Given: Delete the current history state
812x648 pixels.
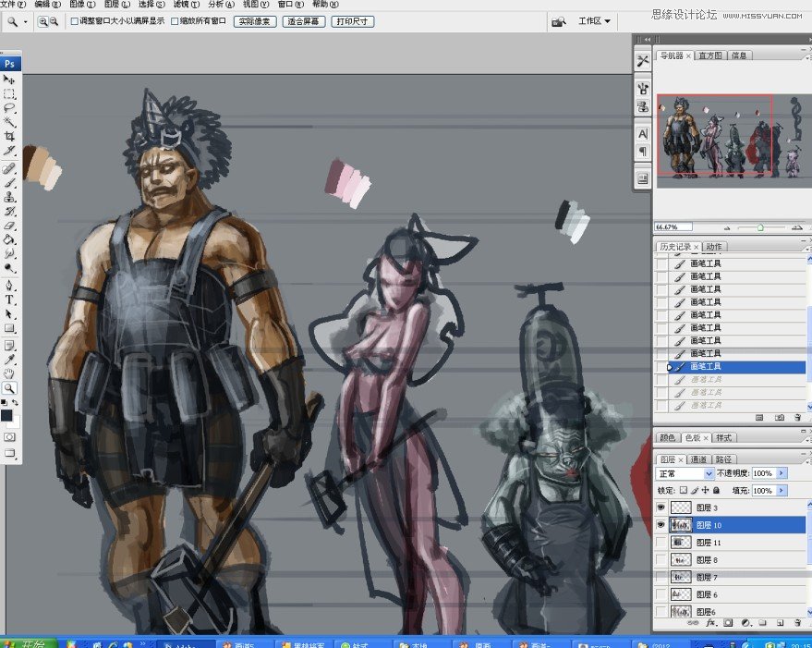Looking at the screenshot, I should [x=797, y=417].
